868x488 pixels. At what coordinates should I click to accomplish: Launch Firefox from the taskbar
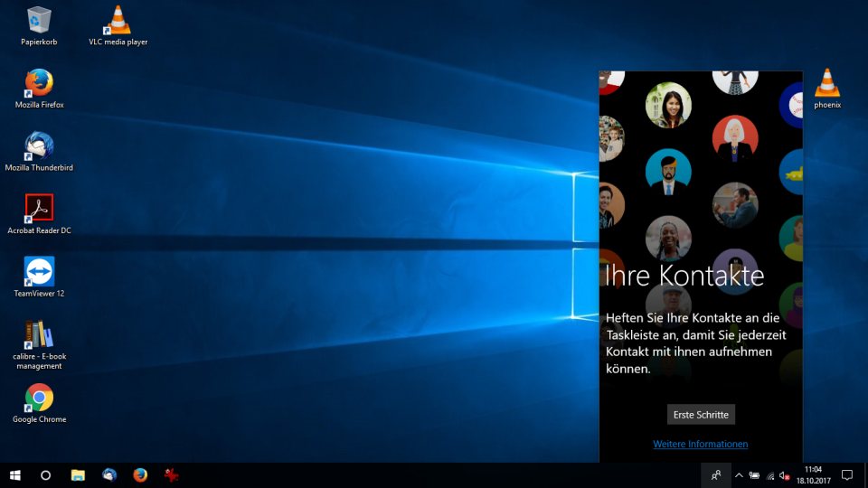(x=140, y=475)
